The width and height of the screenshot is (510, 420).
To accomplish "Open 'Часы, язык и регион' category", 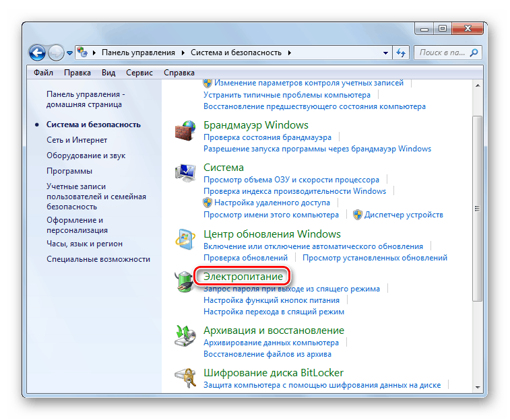I will pos(85,244).
